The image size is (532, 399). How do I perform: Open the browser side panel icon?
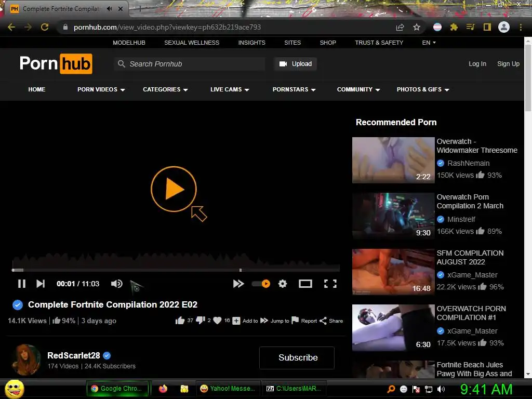coord(487,27)
